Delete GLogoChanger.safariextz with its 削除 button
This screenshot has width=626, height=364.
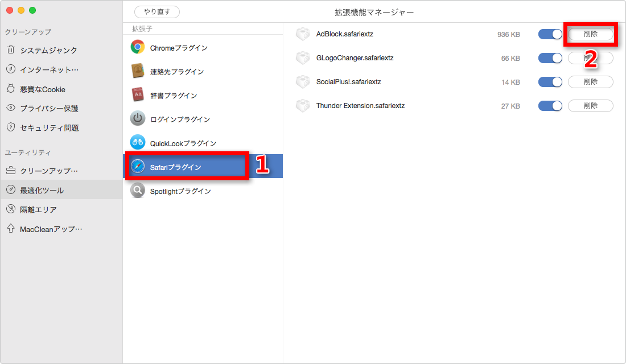(x=591, y=58)
